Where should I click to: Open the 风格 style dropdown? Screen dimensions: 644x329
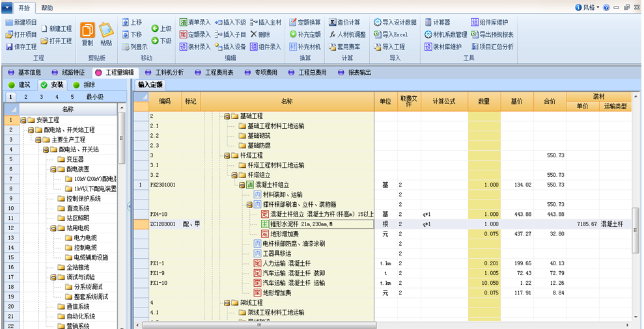587,7
